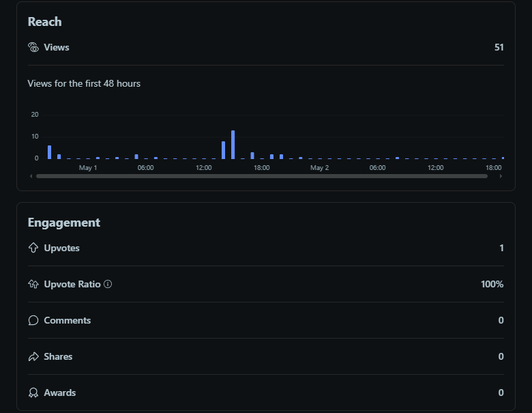The width and height of the screenshot is (532, 413).
Task: Click the Upvotes count value 1
Action: [x=501, y=248]
